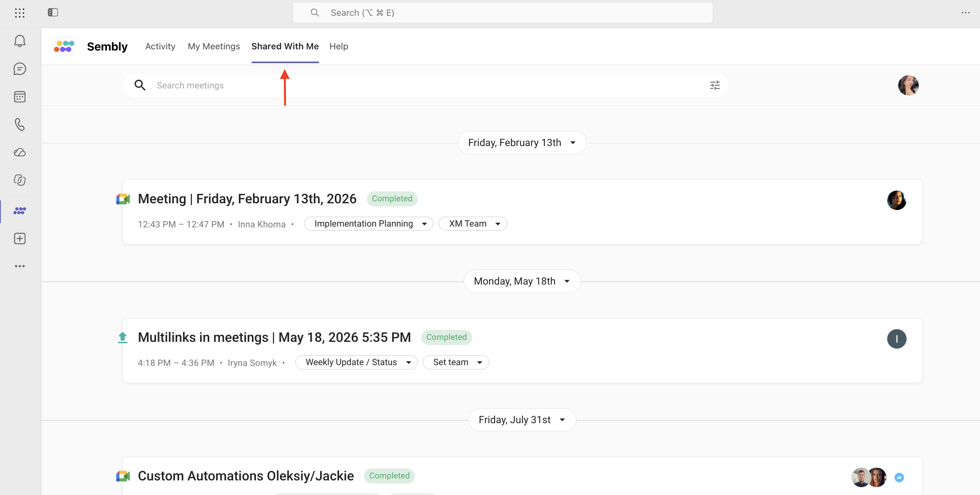
Task: Open Meeting | Friday, February 13th, 2026
Action: [247, 199]
